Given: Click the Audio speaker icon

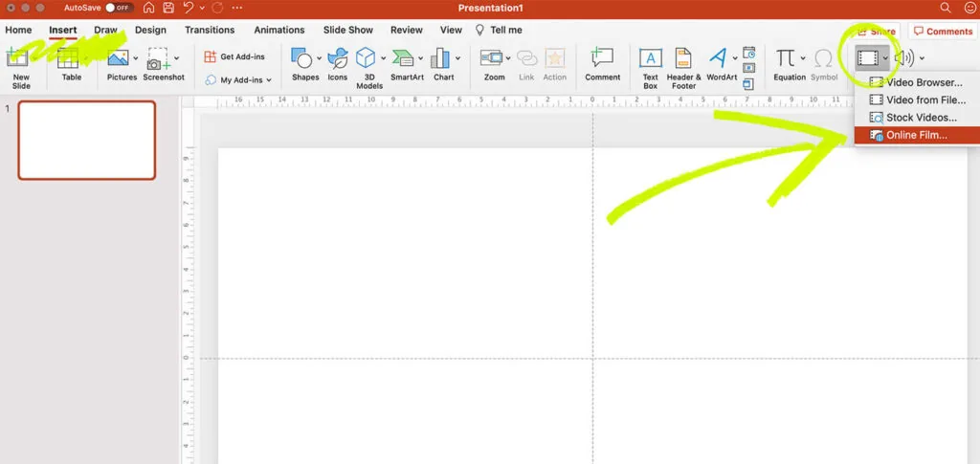Looking at the screenshot, I should pos(903,58).
